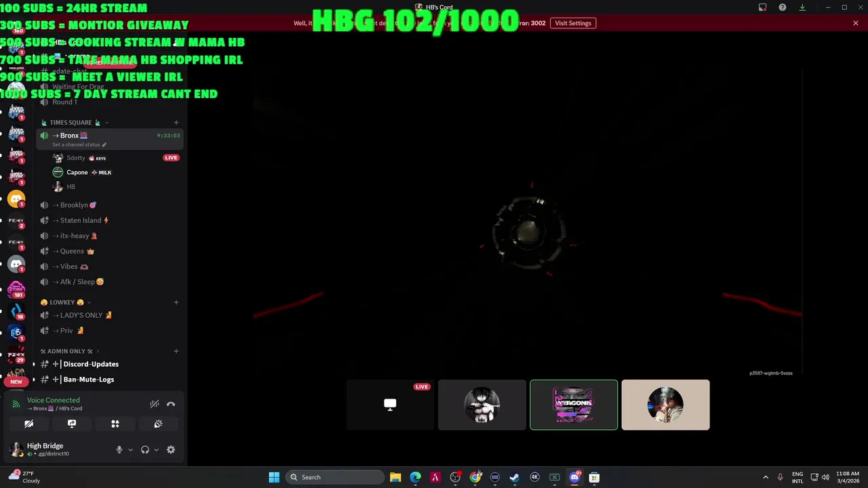Open the yellow Discord logo server

click(x=16, y=199)
